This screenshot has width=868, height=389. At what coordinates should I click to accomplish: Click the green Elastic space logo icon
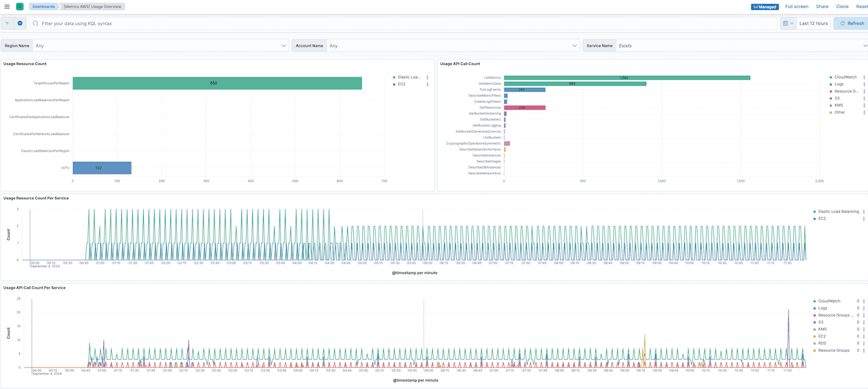pyautogui.click(x=20, y=6)
